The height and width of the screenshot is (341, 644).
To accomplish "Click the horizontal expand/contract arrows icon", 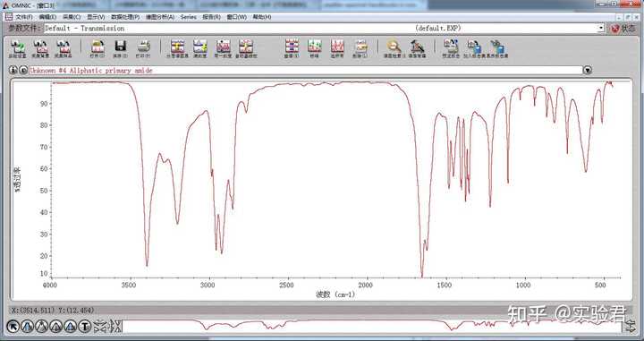I will [100, 327].
